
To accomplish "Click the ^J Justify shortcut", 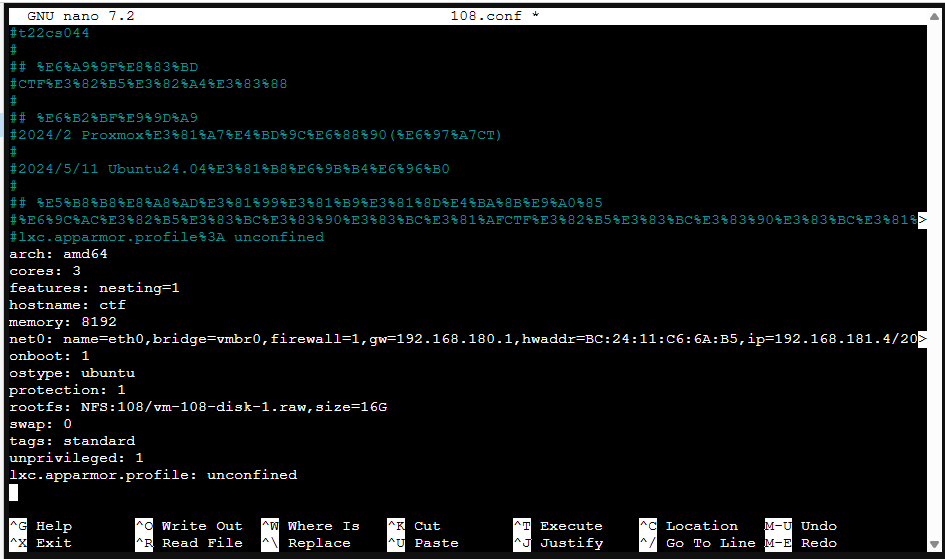I will point(558,543).
